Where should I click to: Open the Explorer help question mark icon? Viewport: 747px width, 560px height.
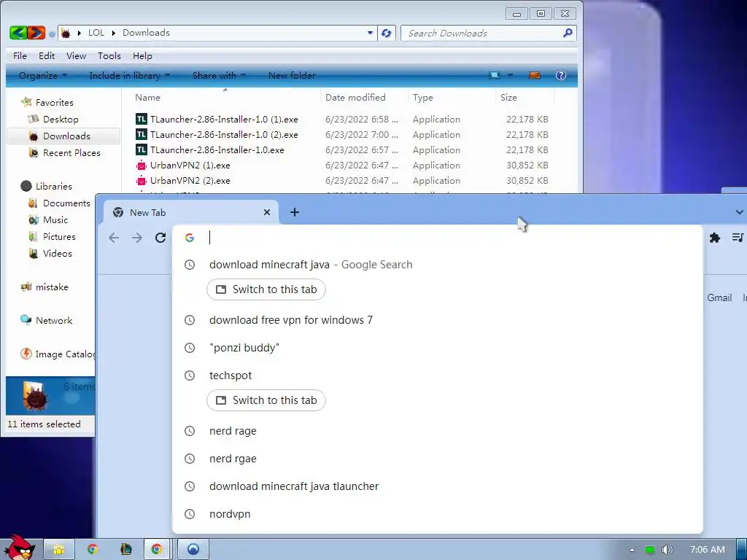[561, 75]
